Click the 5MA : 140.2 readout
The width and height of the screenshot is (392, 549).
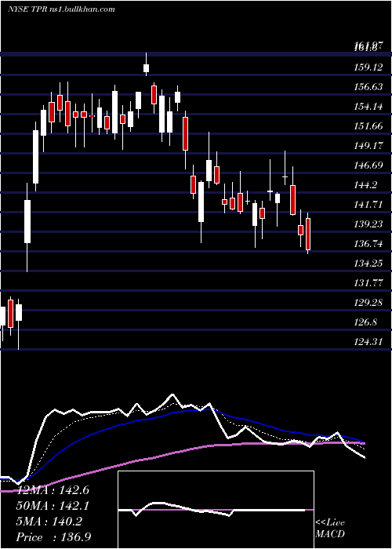(x=49, y=522)
